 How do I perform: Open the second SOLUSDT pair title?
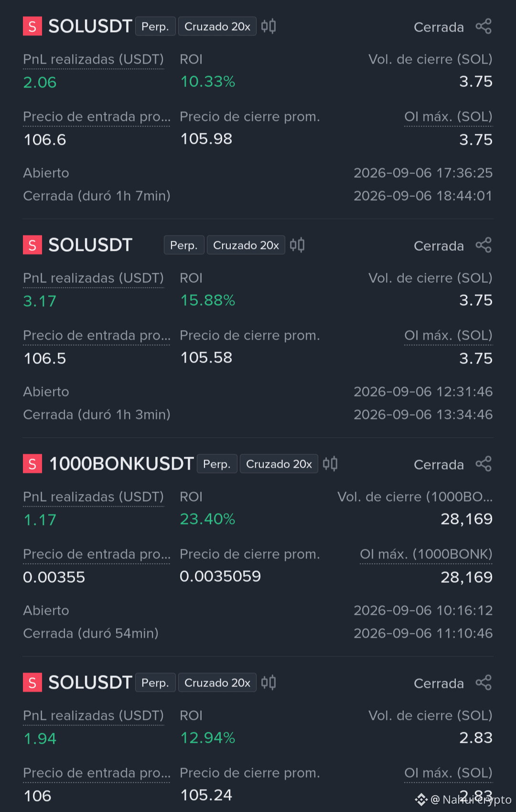(x=90, y=245)
